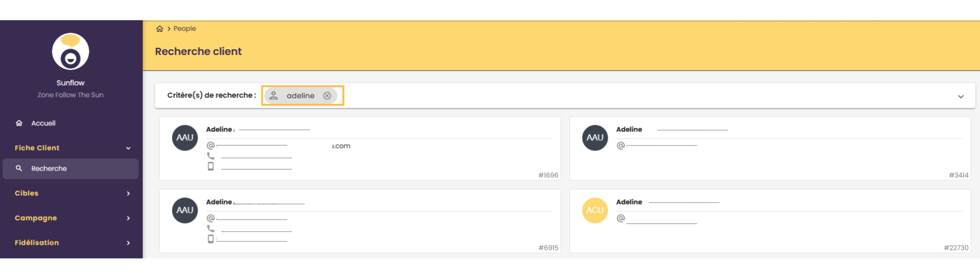Expand the search criteria panel chevron
Viewport: 980px width, 278px height.
tap(960, 97)
